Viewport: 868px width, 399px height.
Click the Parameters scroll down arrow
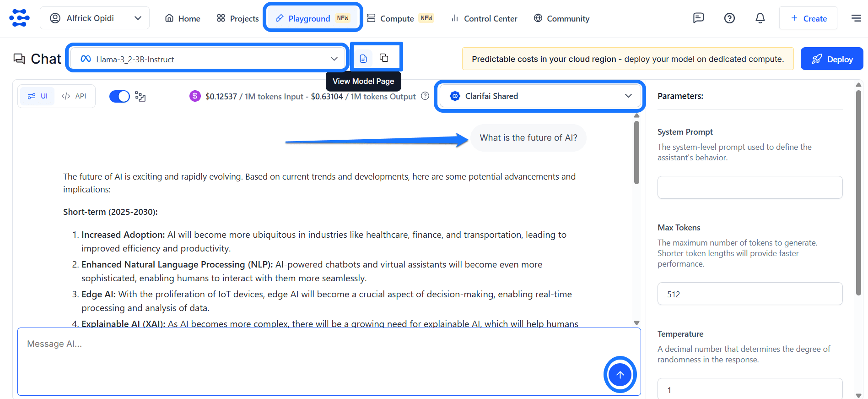[x=858, y=395]
